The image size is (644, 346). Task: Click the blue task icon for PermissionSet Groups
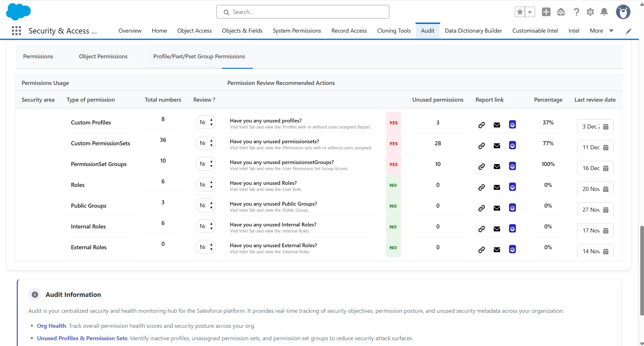pos(512,166)
